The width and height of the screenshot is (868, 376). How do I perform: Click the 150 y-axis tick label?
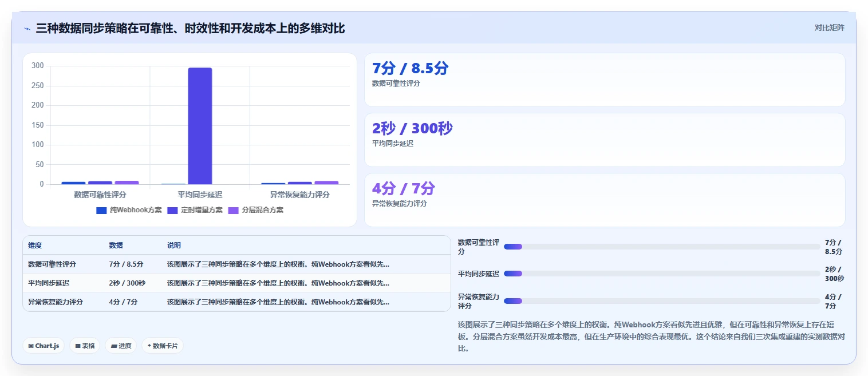38,125
